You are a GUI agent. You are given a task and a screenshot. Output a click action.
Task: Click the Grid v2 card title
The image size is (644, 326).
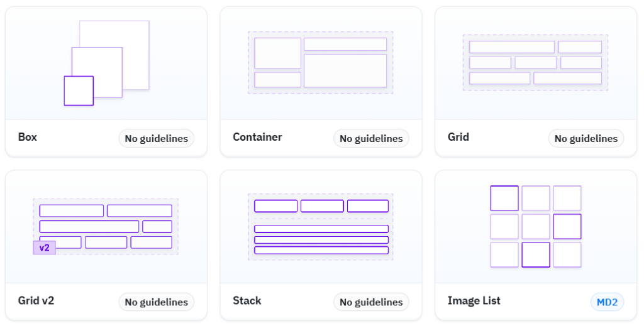click(x=36, y=301)
